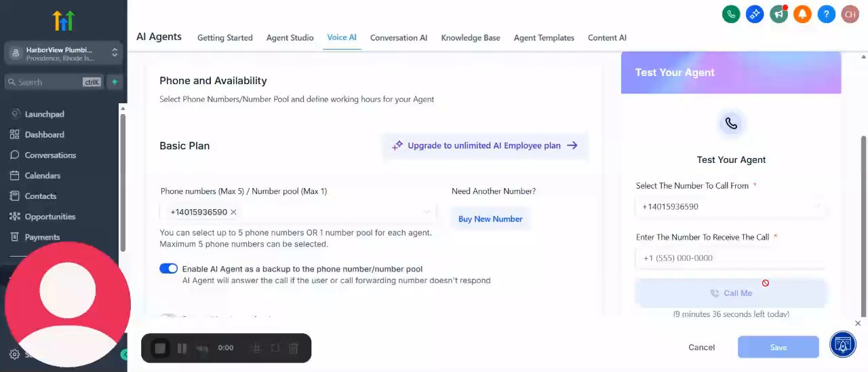Open the HarborView Plumbing account switcher
Screen dimensions: 868x372
click(63, 54)
